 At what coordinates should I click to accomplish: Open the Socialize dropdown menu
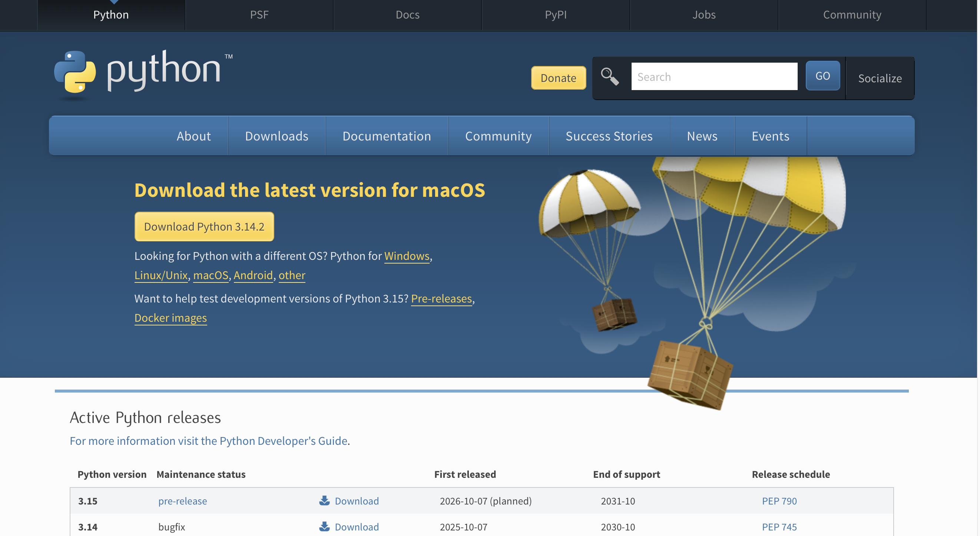(880, 78)
